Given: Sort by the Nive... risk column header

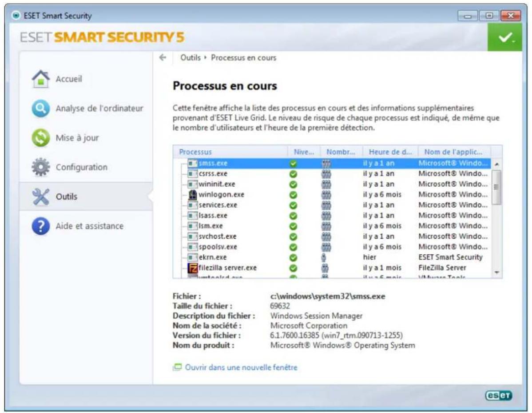Looking at the screenshot, I should [x=304, y=152].
